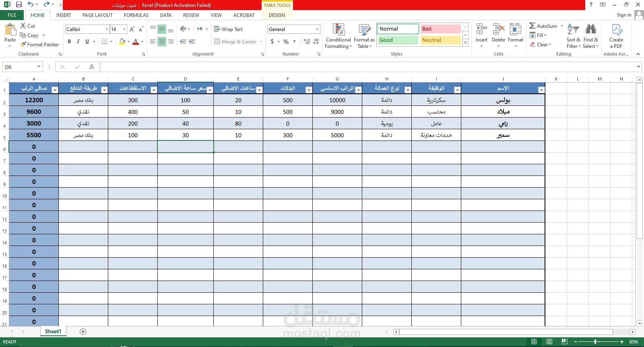This screenshot has height=347, width=644.
Task: Toggle Bold formatting
Action: click(x=69, y=41)
